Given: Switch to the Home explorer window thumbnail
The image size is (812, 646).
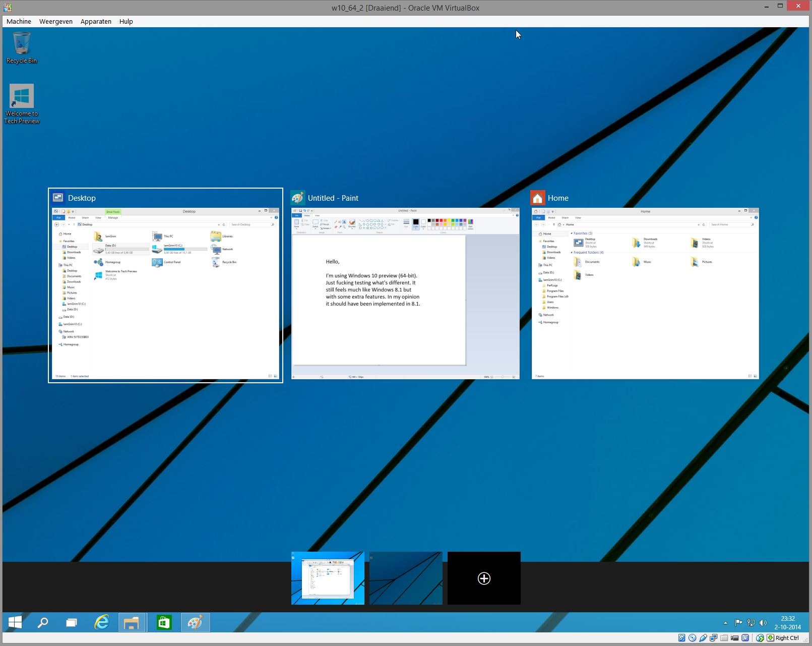Looking at the screenshot, I should click(645, 285).
